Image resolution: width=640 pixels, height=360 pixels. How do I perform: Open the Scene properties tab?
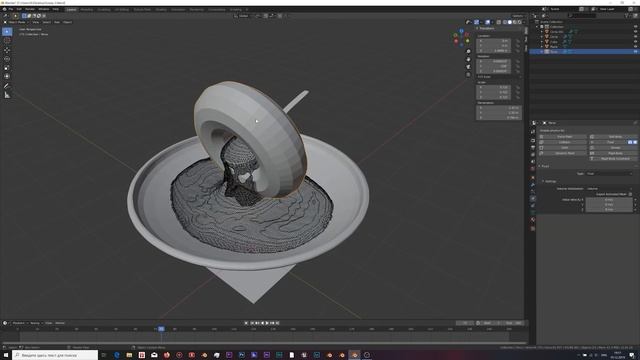[533, 161]
